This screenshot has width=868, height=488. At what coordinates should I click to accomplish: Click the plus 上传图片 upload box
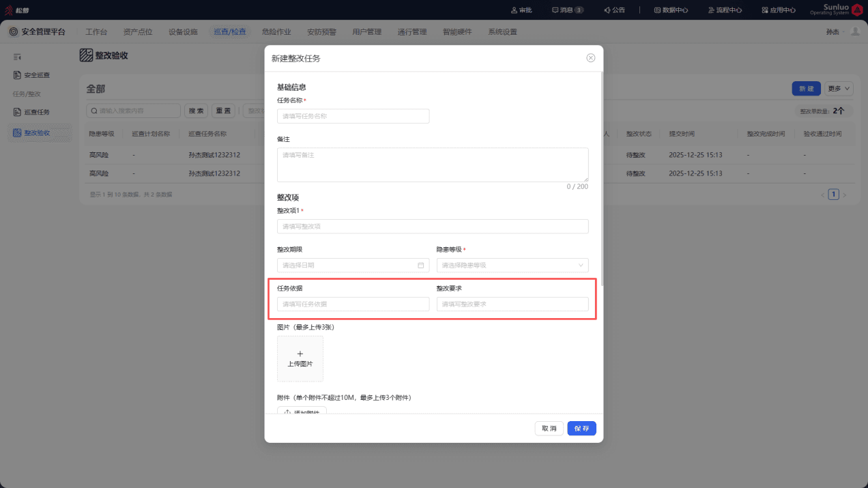pos(300,358)
